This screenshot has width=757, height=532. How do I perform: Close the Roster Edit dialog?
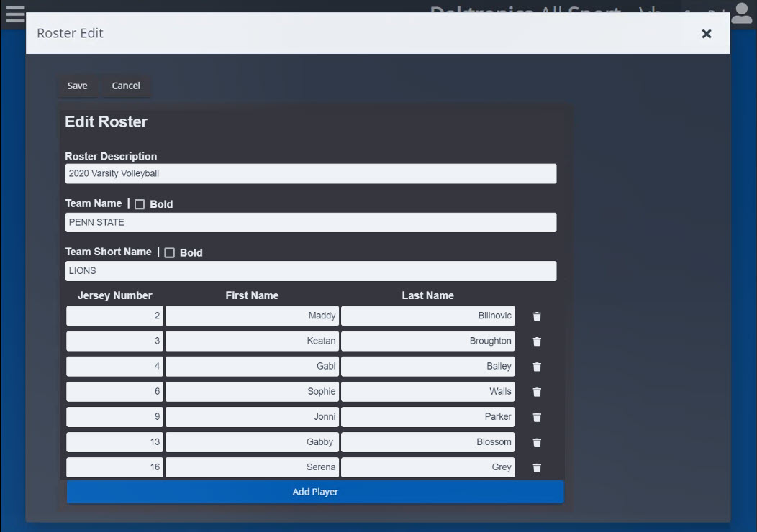pyautogui.click(x=706, y=34)
